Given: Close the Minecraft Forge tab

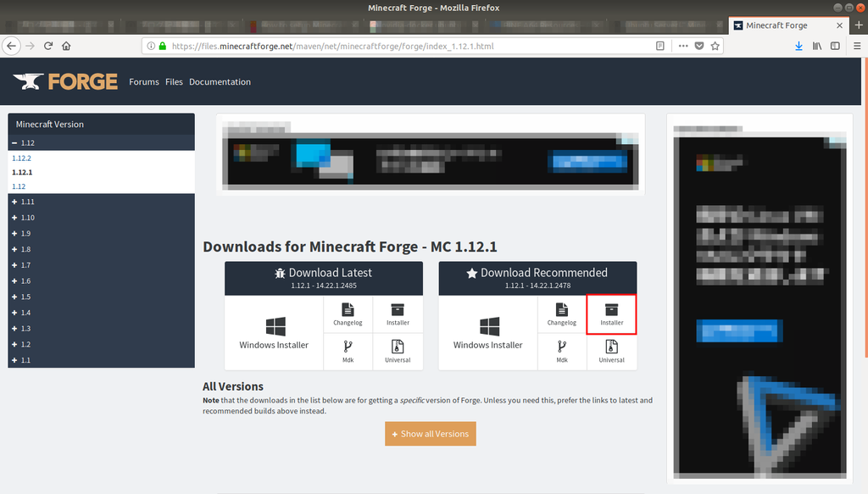Looking at the screenshot, I should coord(839,25).
